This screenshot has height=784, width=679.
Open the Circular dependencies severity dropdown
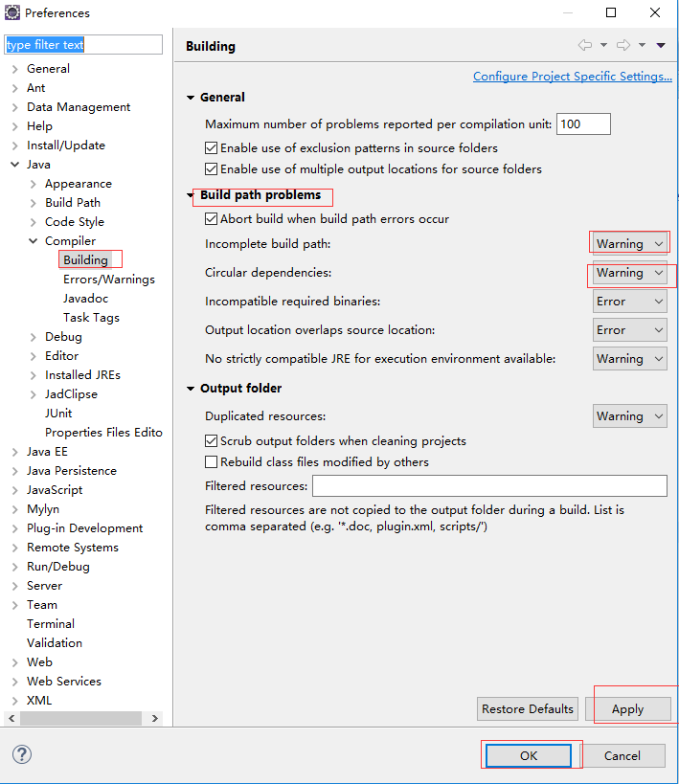629,273
